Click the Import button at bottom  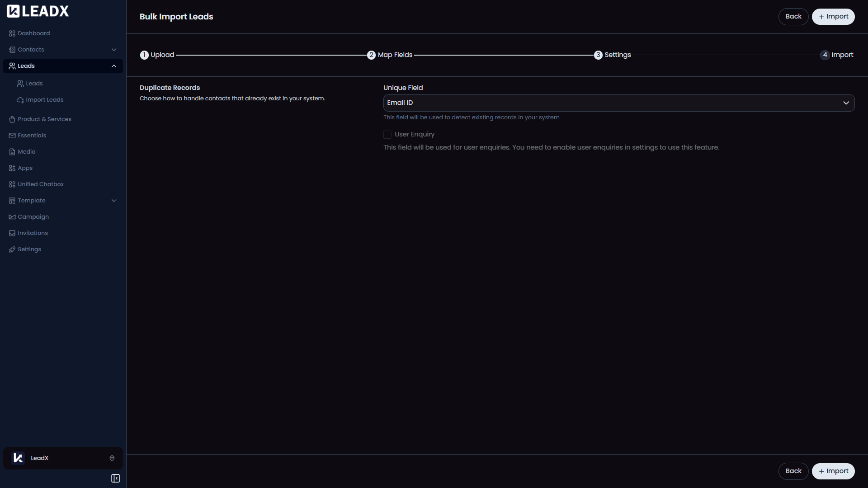833,471
